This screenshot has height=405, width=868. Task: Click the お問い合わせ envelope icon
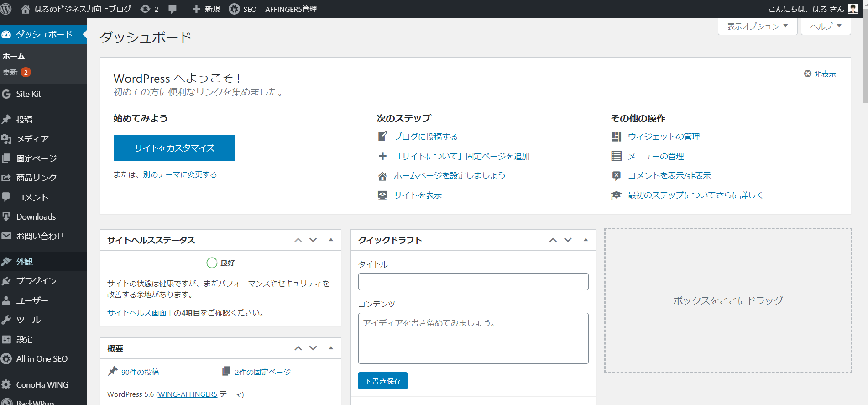(x=6, y=236)
